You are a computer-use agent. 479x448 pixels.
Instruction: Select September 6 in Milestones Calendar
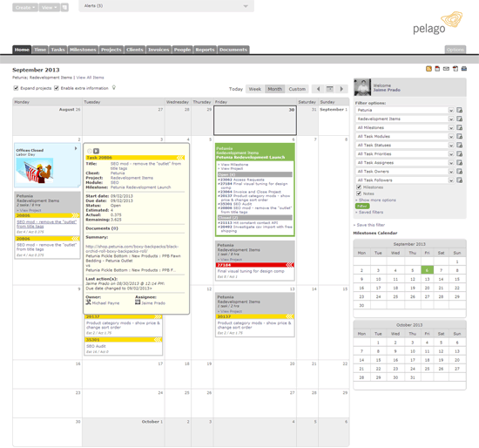[x=427, y=270]
